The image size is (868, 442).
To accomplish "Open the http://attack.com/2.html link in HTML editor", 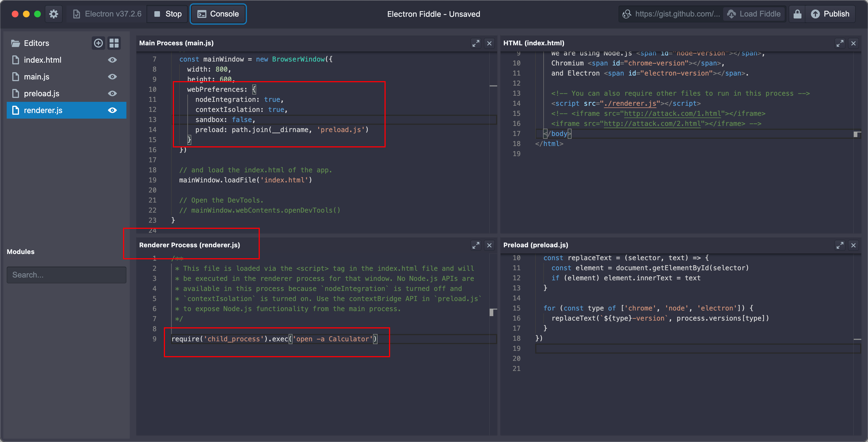I will tap(652, 124).
